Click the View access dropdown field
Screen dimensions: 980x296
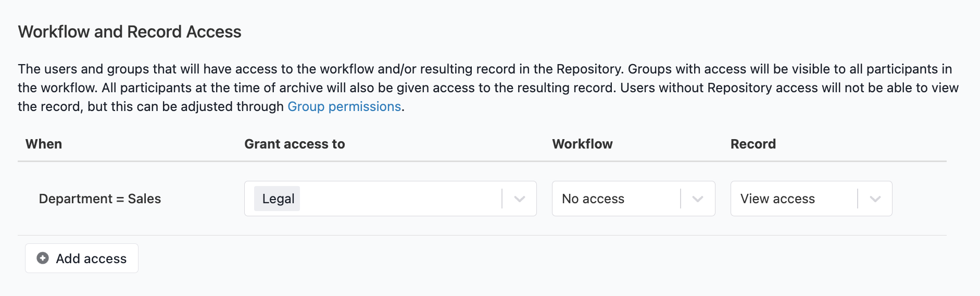[x=811, y=199]
